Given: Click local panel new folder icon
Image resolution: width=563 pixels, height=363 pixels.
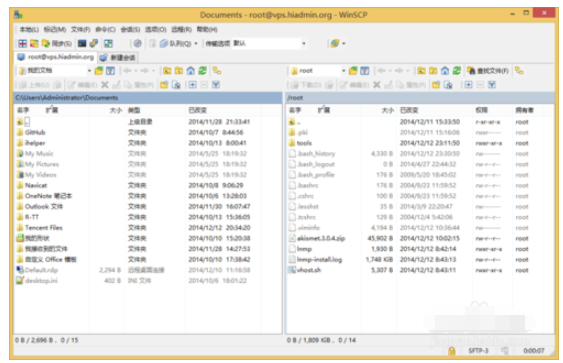Looking at the screenshot, I should pyautogui.click(x=164, y=85).
